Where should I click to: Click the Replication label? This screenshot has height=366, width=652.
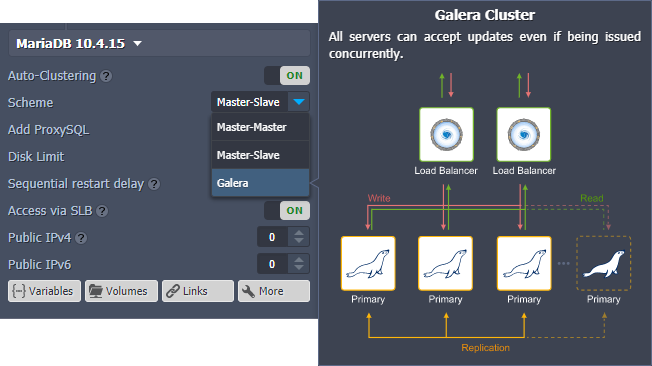[485, 348]
